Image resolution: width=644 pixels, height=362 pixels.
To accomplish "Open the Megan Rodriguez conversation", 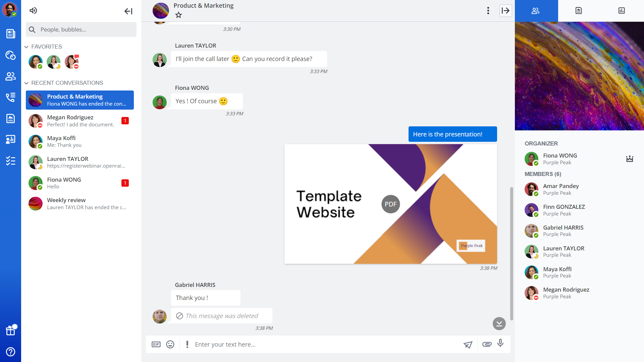I will coord(80,121).
